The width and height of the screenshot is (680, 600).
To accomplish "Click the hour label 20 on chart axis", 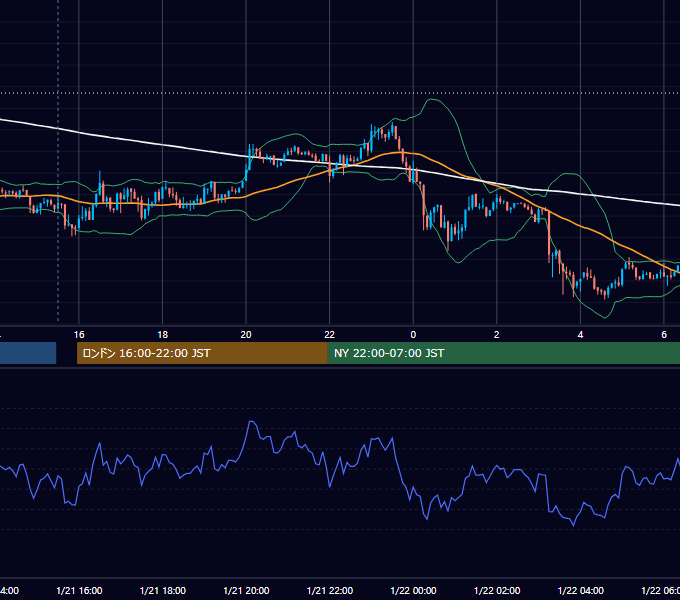I will pos(246,335).
